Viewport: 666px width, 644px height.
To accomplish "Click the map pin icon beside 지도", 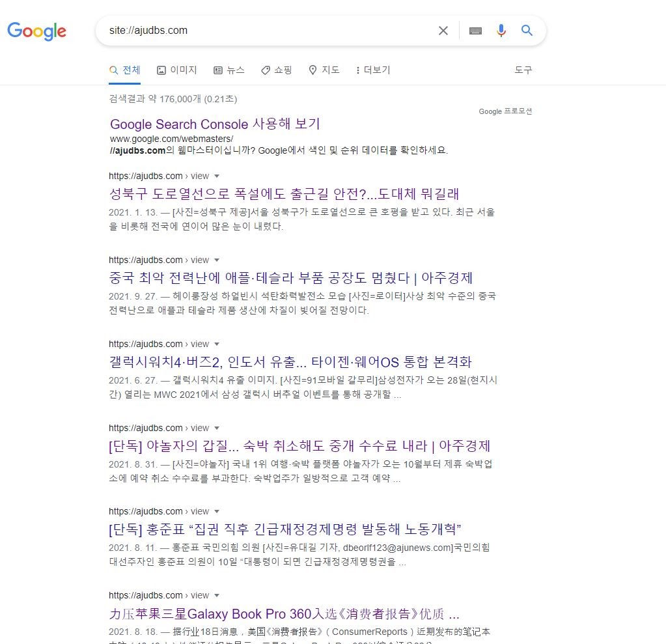I will [313, 70].
